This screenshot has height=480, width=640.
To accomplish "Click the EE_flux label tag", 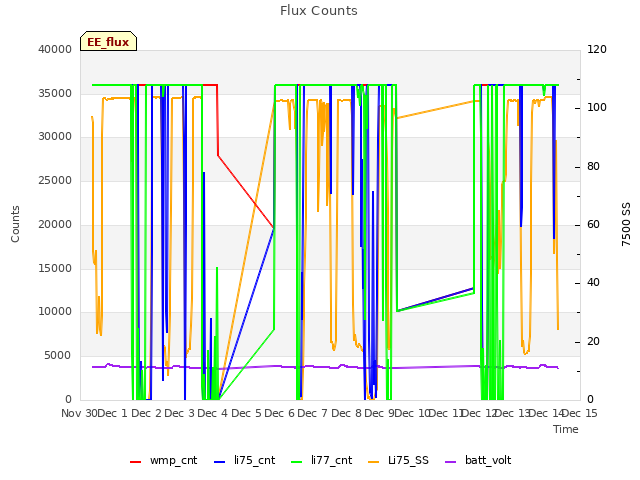I will click(x=108, y=41).
